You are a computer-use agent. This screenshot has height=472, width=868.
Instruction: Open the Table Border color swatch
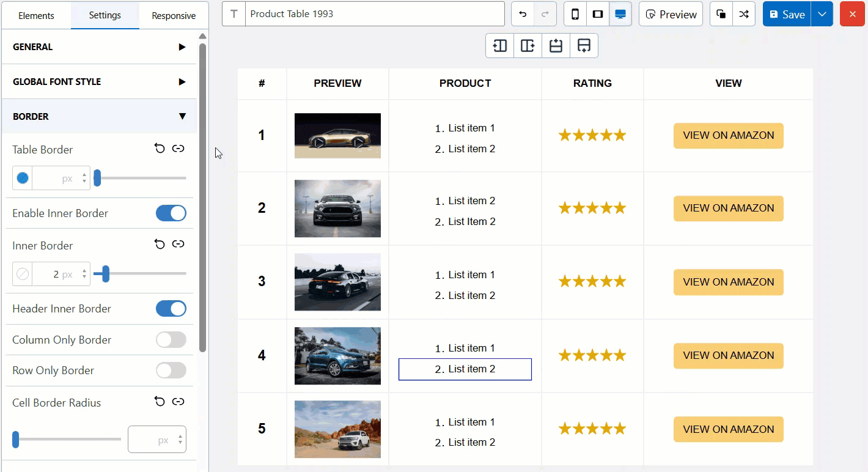click(x=23, y=179)
